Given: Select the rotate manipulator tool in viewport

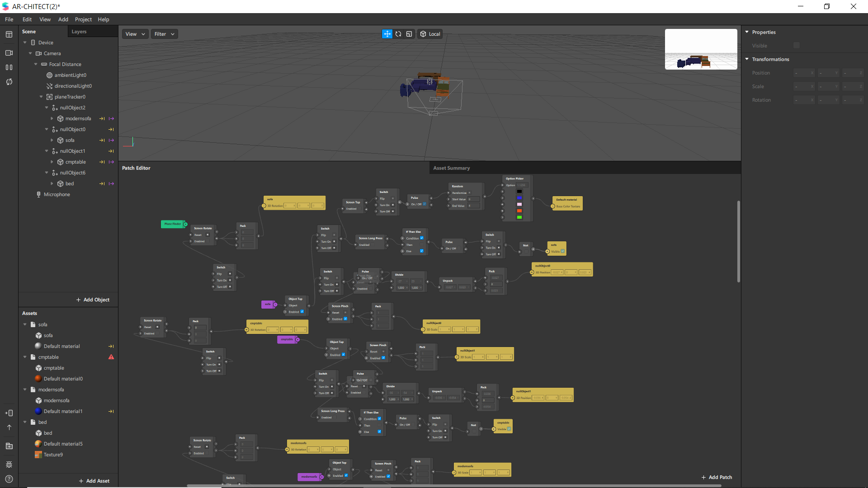Looking at the screenshot, I should coord(398,34).
